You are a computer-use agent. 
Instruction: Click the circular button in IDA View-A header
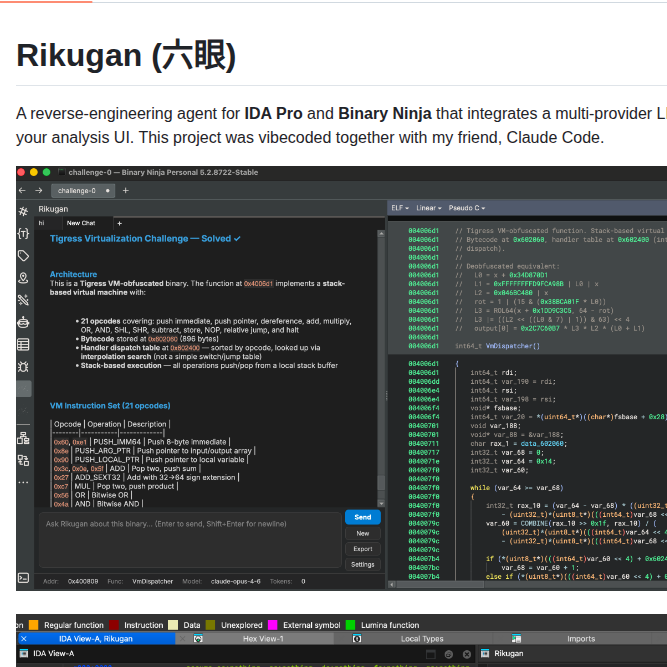448,654
